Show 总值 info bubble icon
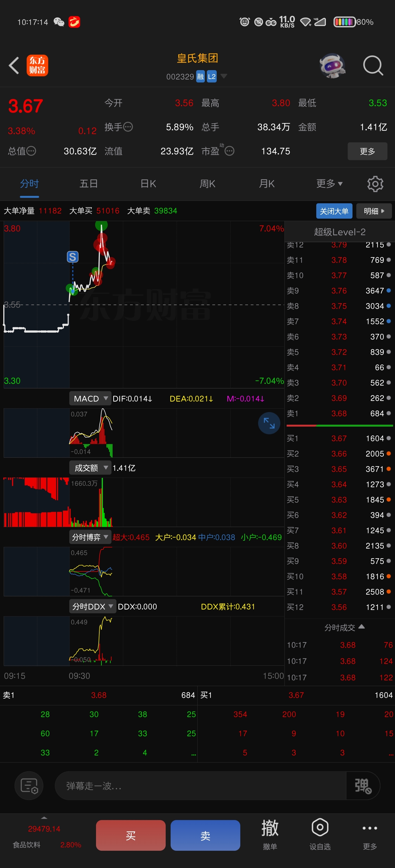Screen dimensions: 395x868 point(31,151)
